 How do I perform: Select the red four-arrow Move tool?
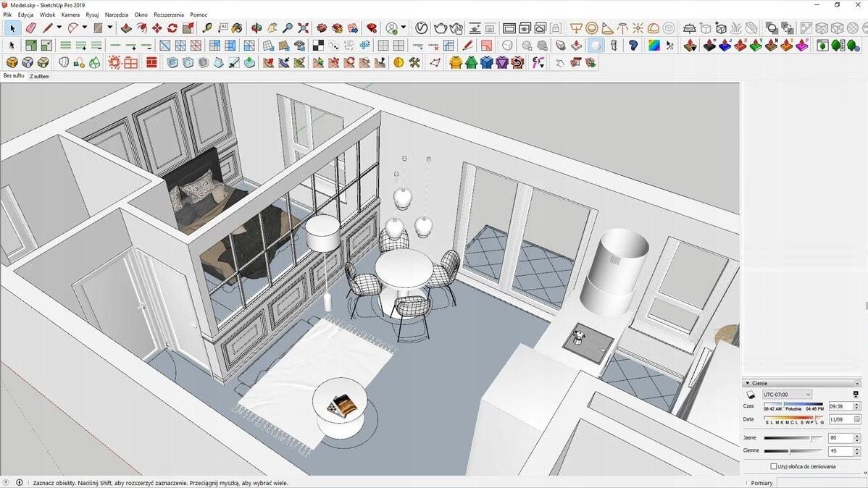coord(157,28)
